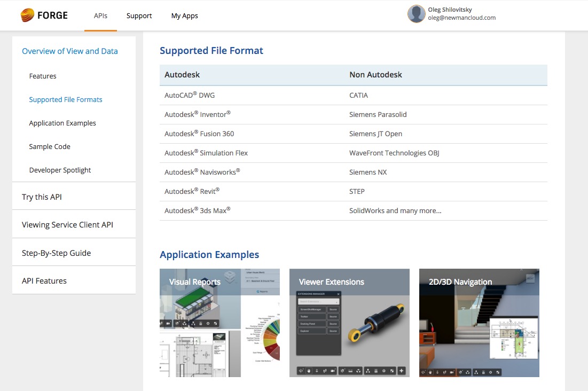588x391 pixels.
Task: Click the camera icon in Viewer Extensions toolbar
Action: coord(333,371)
